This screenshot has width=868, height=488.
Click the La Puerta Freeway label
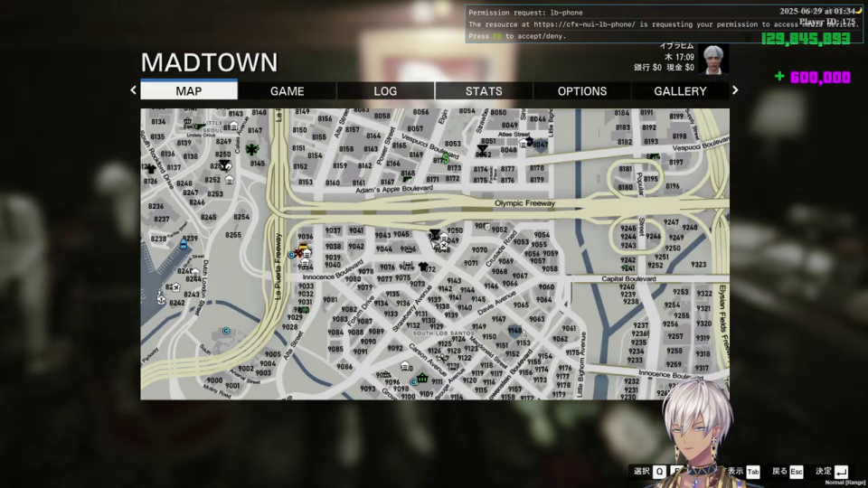[278, 266]
